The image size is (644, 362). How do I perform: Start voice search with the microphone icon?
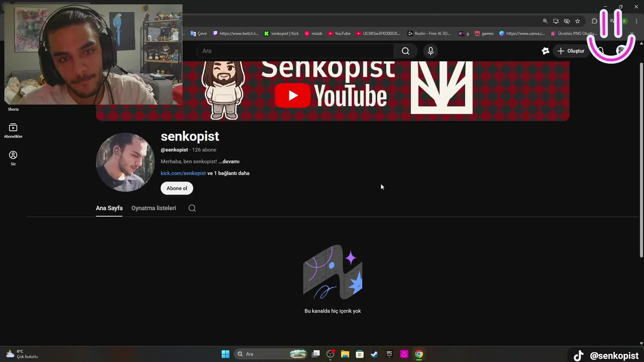(x=430, y=51)
